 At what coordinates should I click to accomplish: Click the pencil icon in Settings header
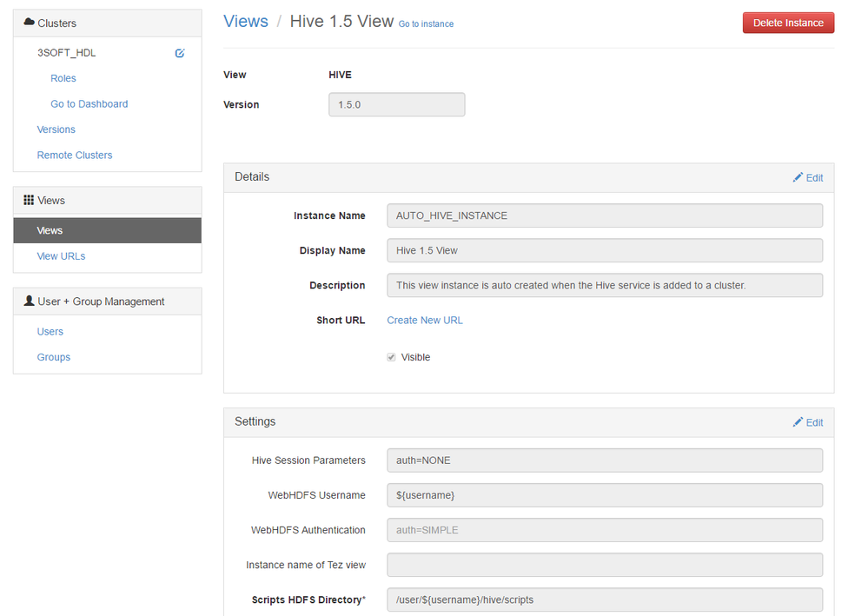[x=798, y=421]
